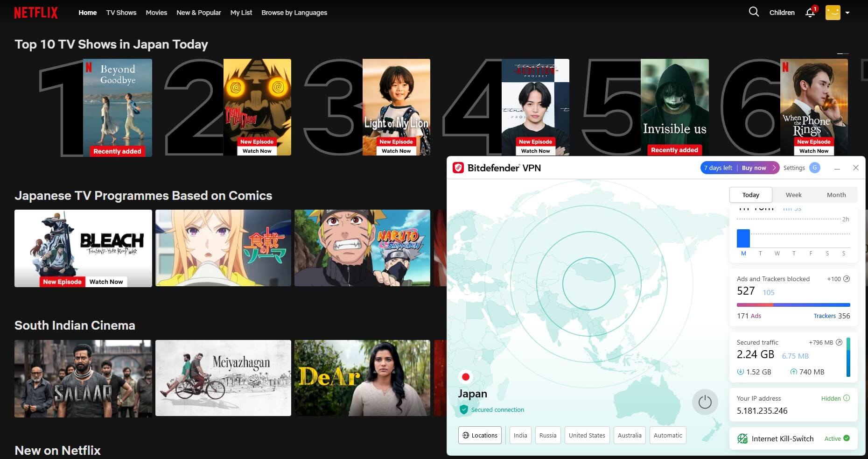Click the Netflix logo
868x459 pixels.
(x=36, y=12)
